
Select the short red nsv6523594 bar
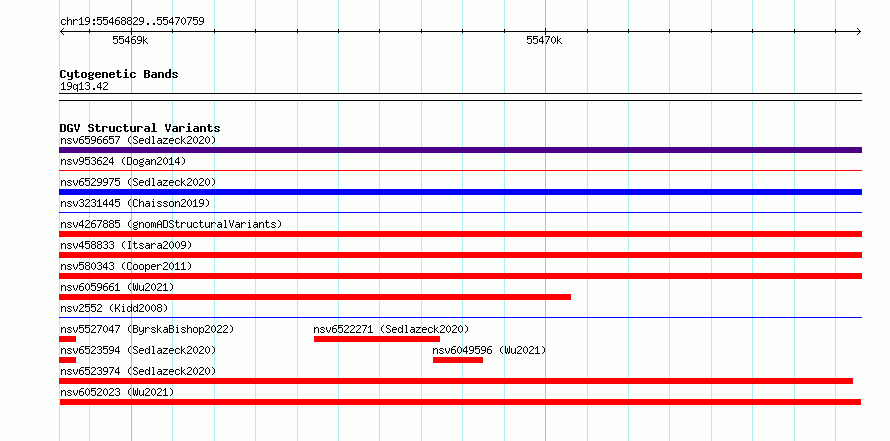pos(68,360)
